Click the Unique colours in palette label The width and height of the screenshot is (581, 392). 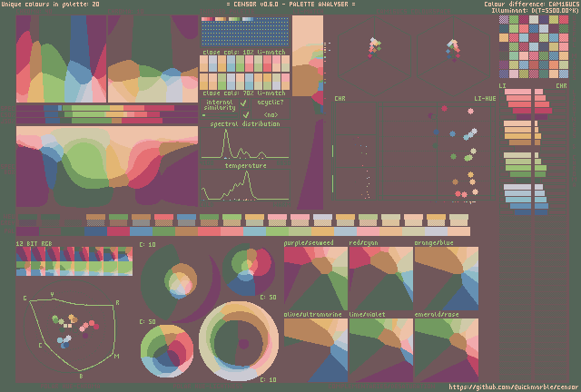pyautogui.click(x=51, y=5)
